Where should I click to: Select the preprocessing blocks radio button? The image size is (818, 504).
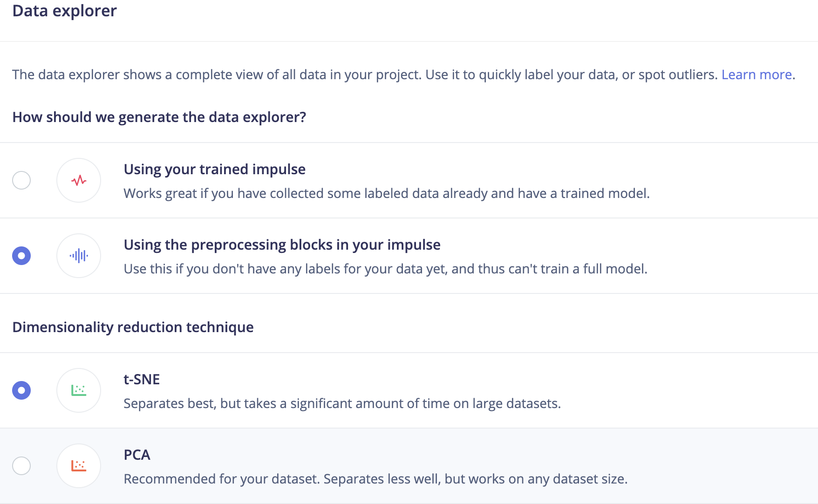21,256
